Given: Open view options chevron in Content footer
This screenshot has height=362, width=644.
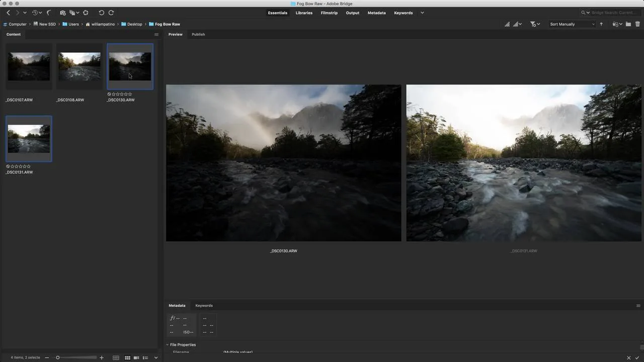Looking at the screenshot, I should [x=156, y=357].
